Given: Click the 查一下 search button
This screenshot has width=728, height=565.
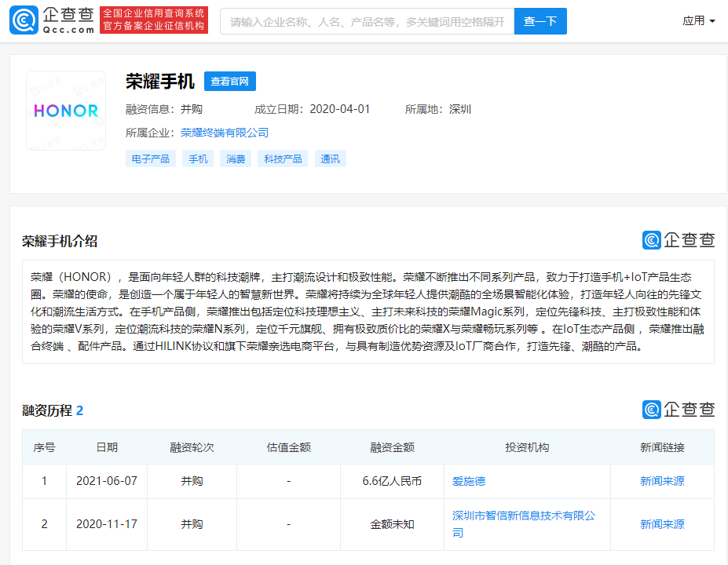Looking at the screenshot, I should (x=540, y=21).
